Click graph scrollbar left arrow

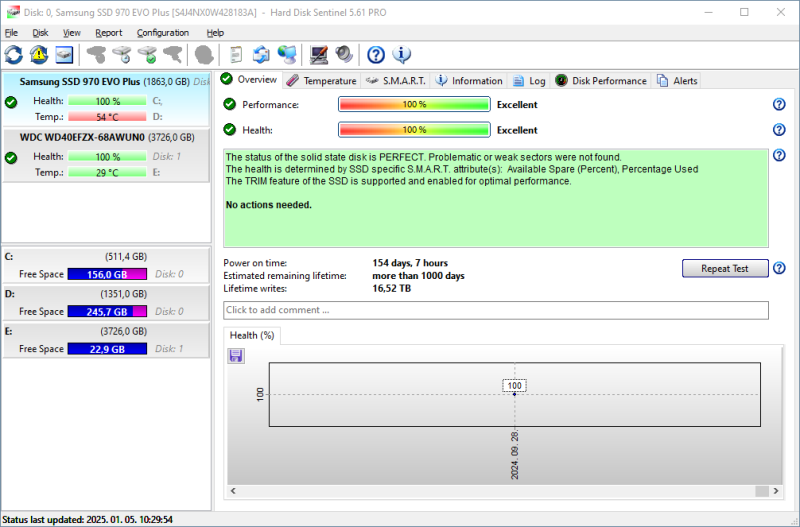tap(233, 491)
